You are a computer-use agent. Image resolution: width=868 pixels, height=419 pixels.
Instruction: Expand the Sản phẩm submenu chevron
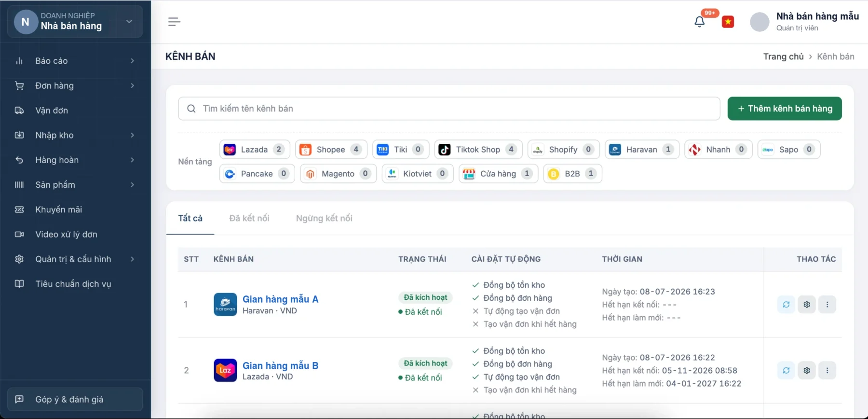tap(132, 185)
